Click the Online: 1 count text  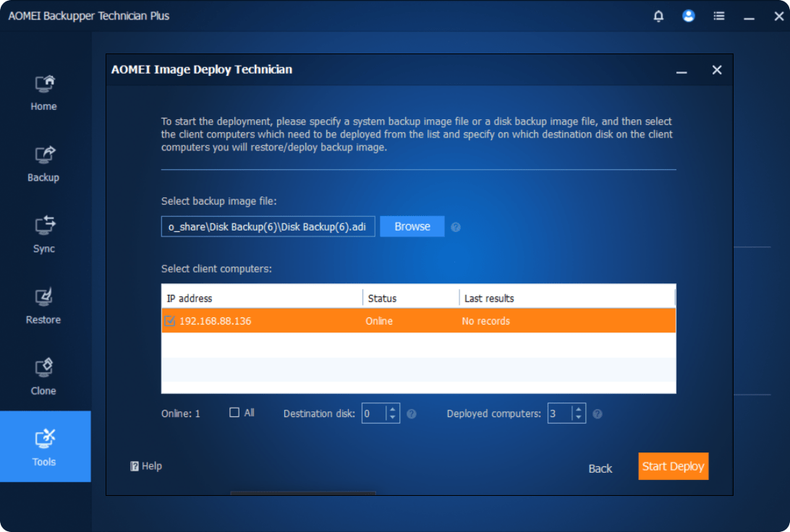click(x=180, y=413)
